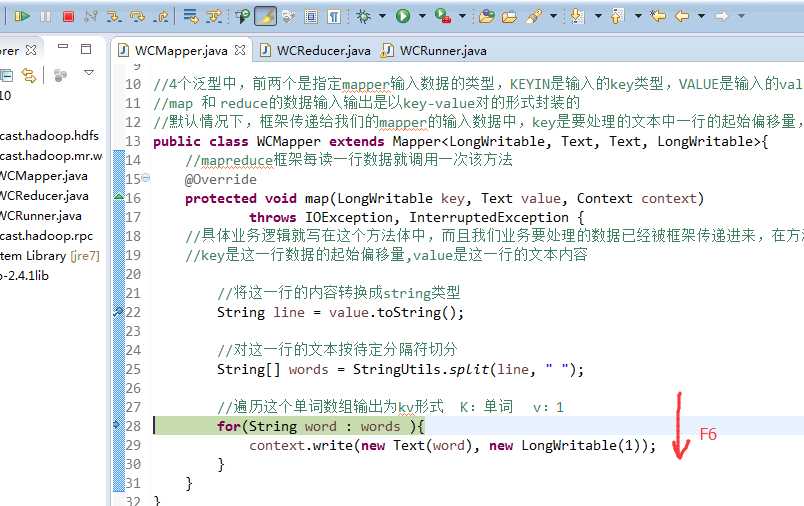Click the Forward navigation arrow

pyautogui.click(x=721, y=16)
